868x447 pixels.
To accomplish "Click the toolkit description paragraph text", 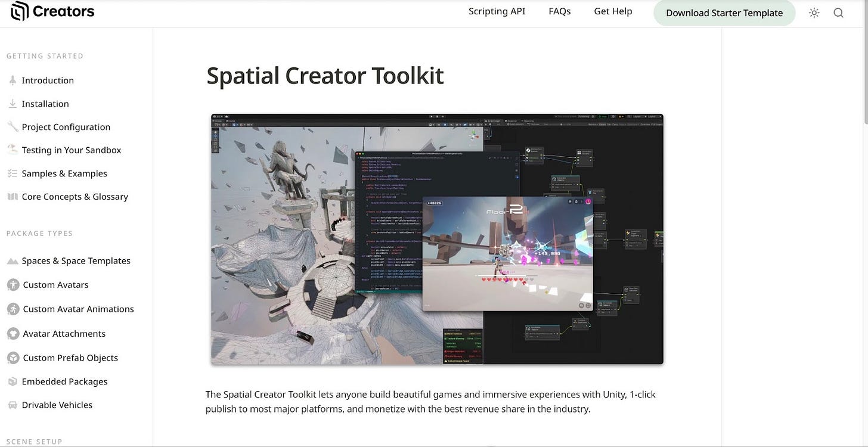I will click(x=431, y=402).
